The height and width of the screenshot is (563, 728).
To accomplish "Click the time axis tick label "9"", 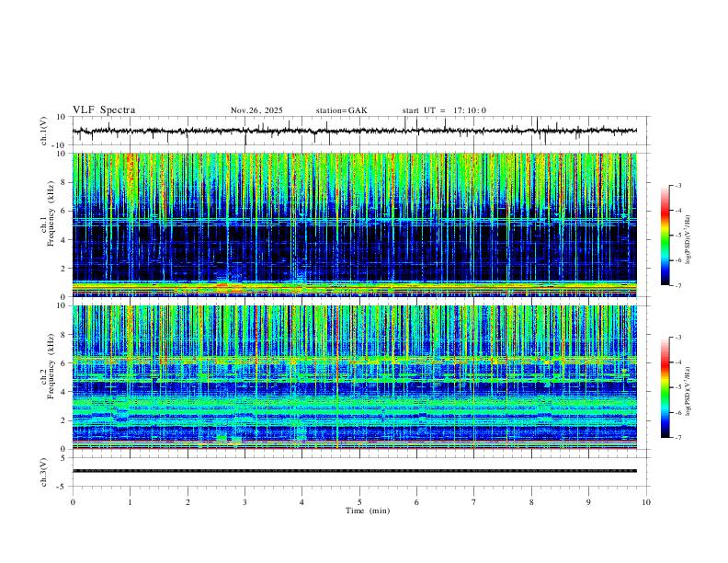I will [588, 502].
